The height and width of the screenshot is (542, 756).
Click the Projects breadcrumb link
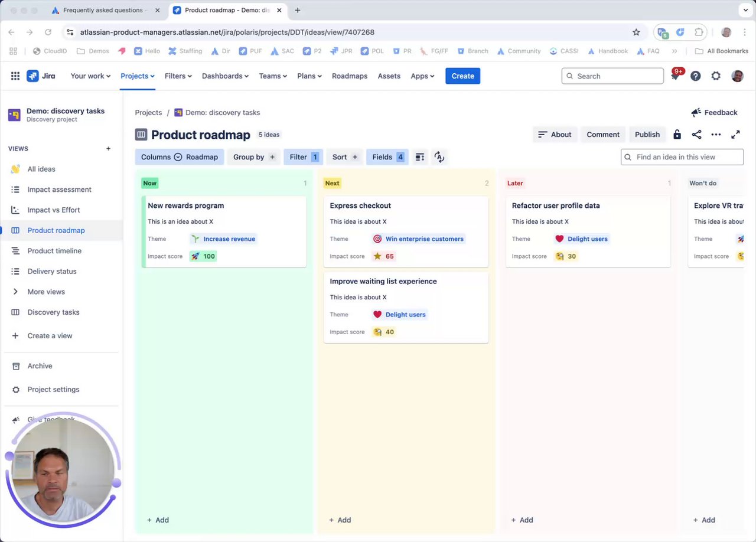[148, 112]
